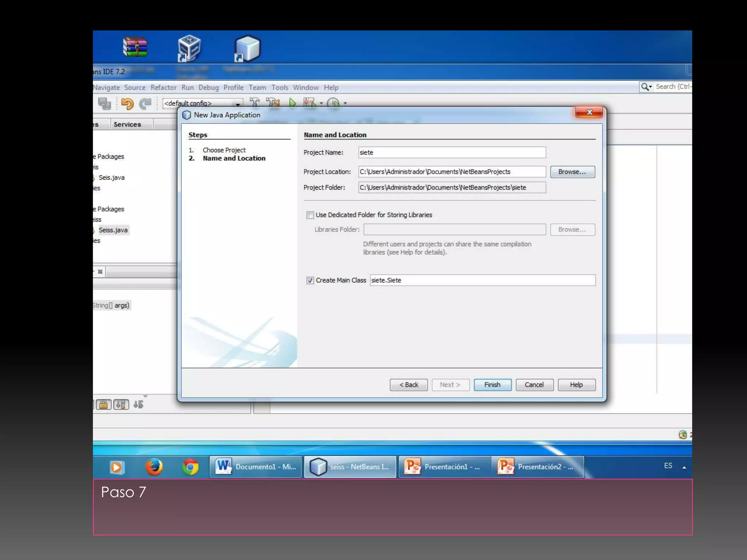Open Firefox from the taskbar
Screen dimensions: 747x560
[154, 467]
